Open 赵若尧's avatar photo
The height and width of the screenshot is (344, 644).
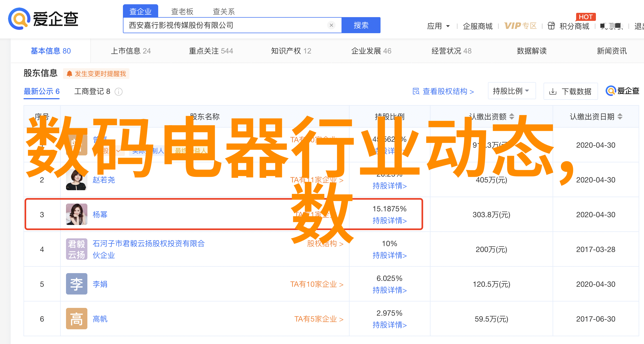[77, 179]
